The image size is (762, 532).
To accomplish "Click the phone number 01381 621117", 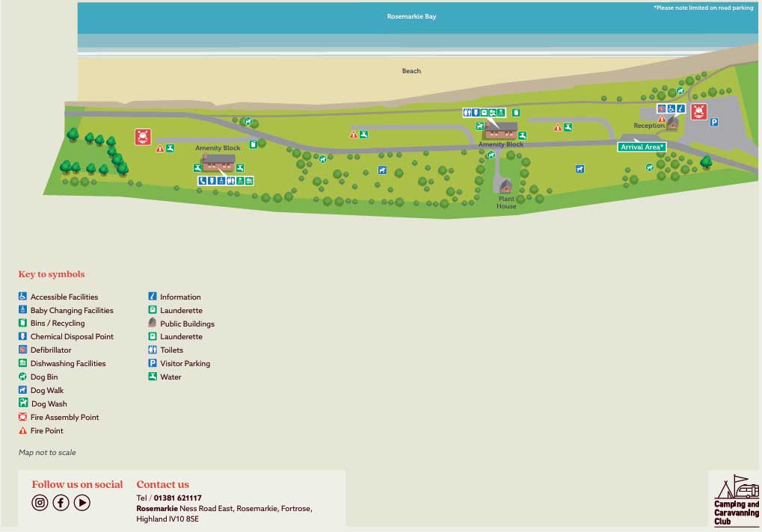I will pyautogui.click(x=178, y=498).
